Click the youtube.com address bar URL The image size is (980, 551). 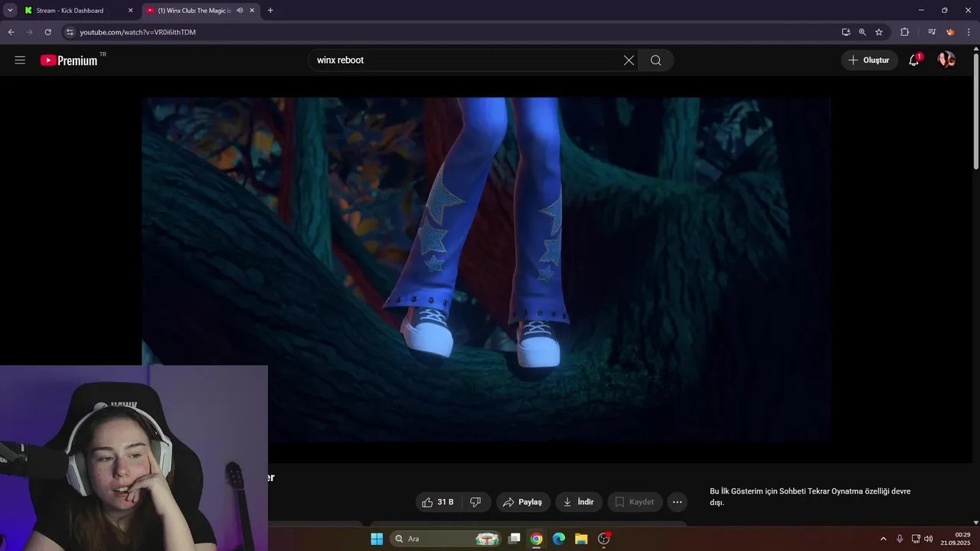click(x=138, y=32)
